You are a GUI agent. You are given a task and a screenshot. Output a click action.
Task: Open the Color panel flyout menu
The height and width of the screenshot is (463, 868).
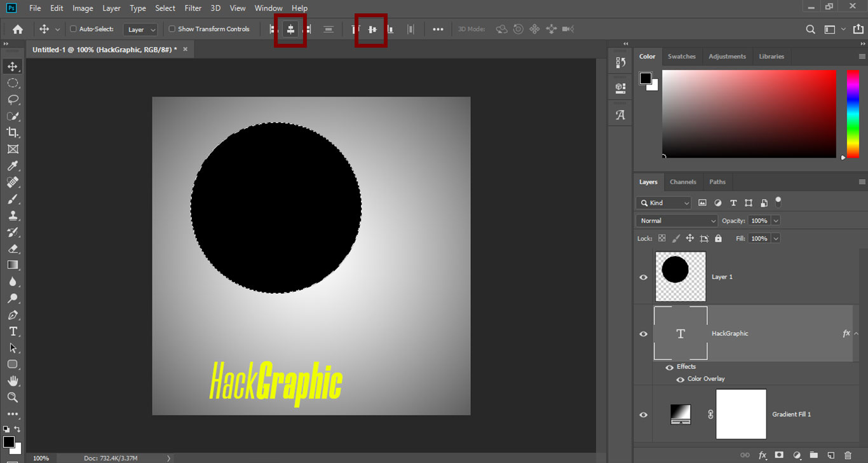[862, 57]
